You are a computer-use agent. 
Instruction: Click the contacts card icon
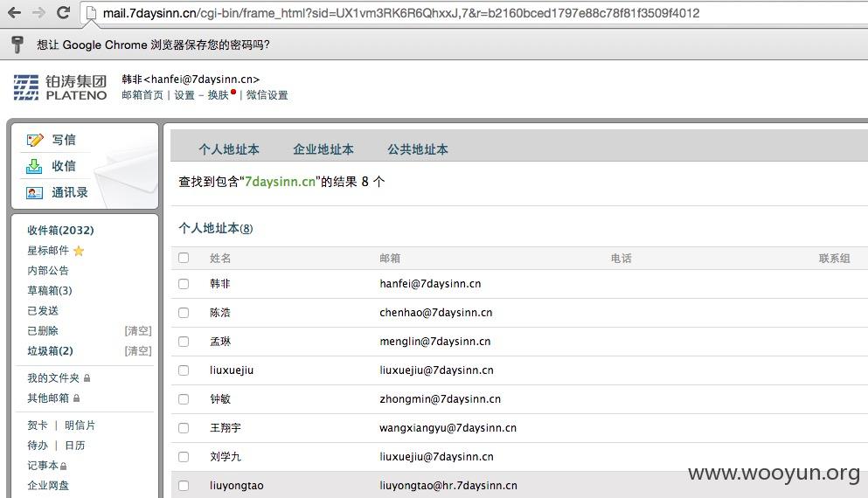click(x=34, y=192)
